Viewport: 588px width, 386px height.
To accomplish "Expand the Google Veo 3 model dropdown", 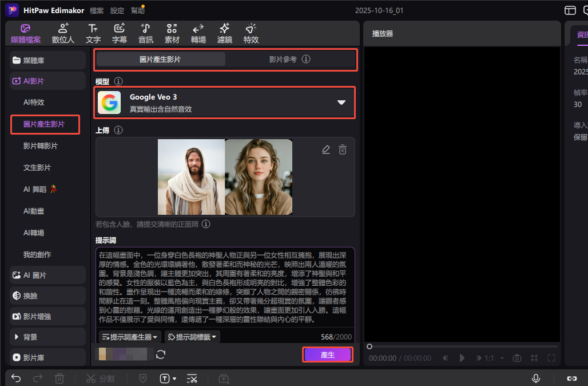I will click(341, 103).
